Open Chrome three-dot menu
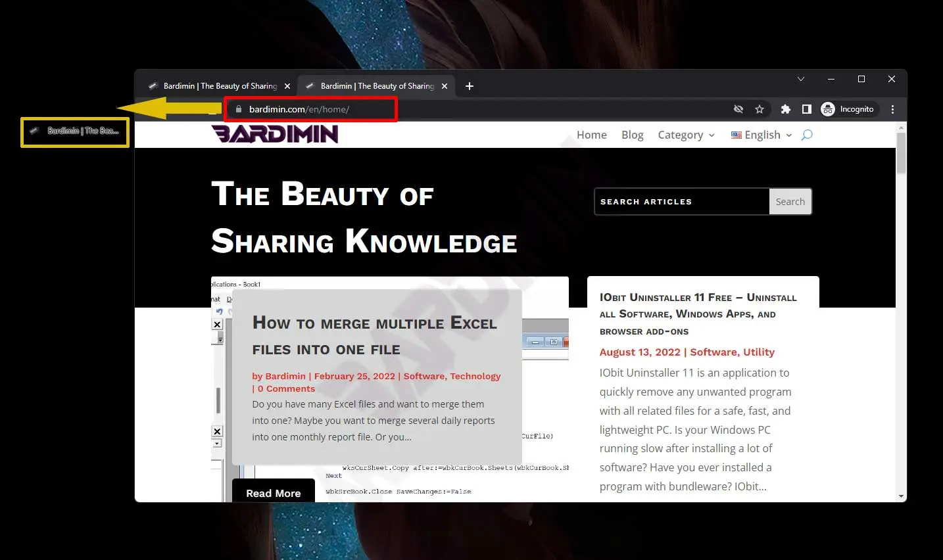 click(892, 109)
